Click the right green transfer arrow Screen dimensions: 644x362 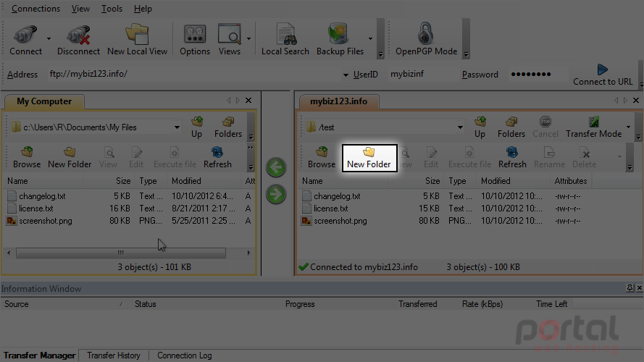tap(276, 195)
